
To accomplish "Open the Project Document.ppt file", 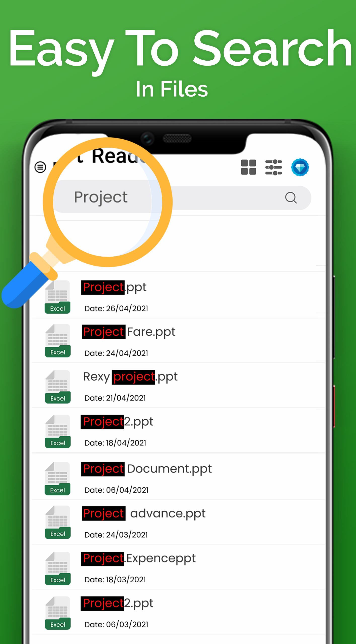I will 178,477.
